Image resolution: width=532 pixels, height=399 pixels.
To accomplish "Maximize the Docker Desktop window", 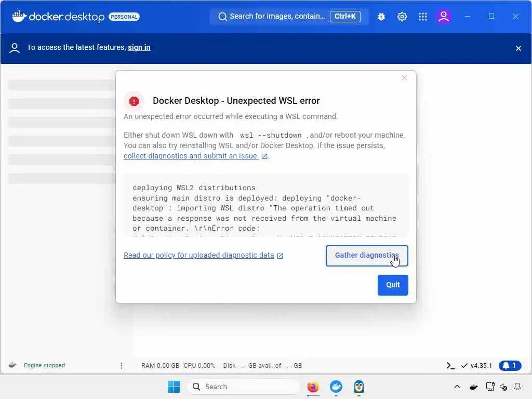I will [491, 16].
